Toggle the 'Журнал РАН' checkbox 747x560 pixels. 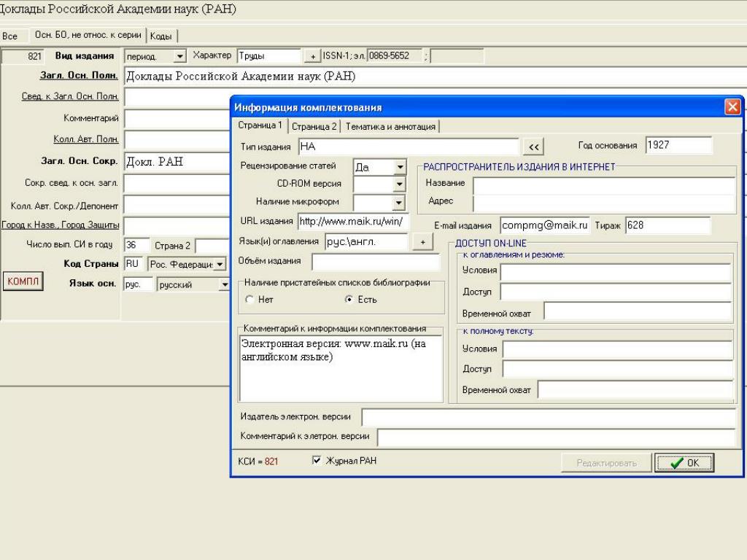pyautogui.click(x=317, y=461)
